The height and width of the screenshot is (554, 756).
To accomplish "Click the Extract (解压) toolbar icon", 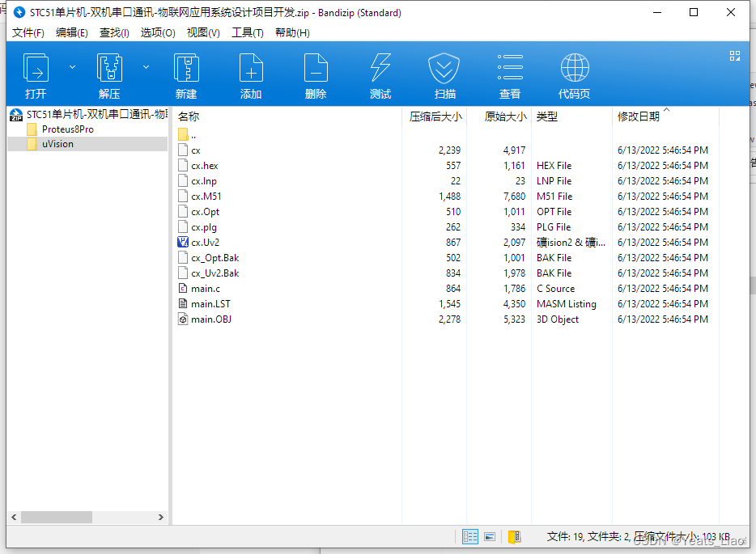I will tap(109, 67).
